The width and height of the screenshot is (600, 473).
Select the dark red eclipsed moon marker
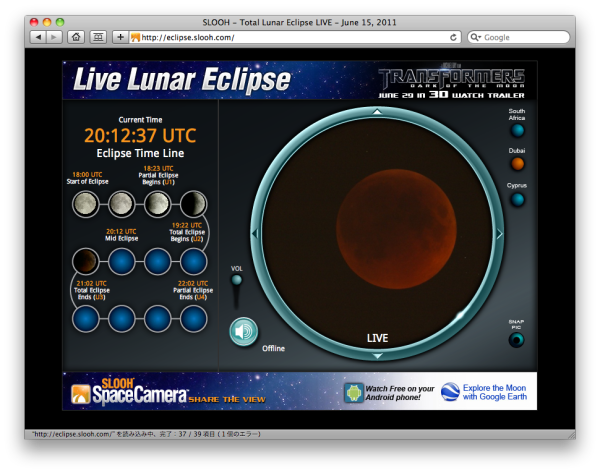click(86, 261)
